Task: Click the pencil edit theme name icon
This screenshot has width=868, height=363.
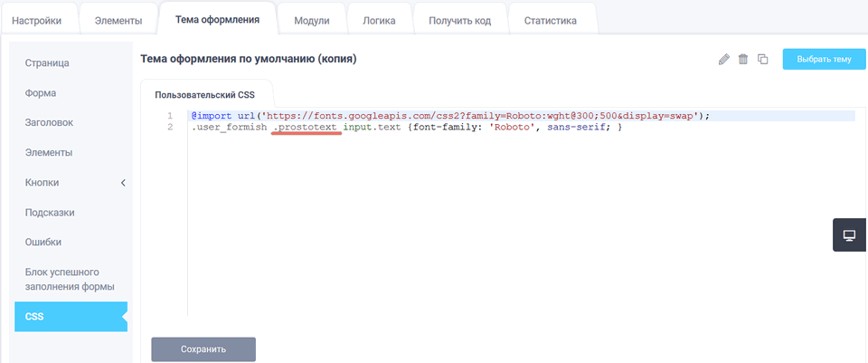Action: [x=723, y=60]
